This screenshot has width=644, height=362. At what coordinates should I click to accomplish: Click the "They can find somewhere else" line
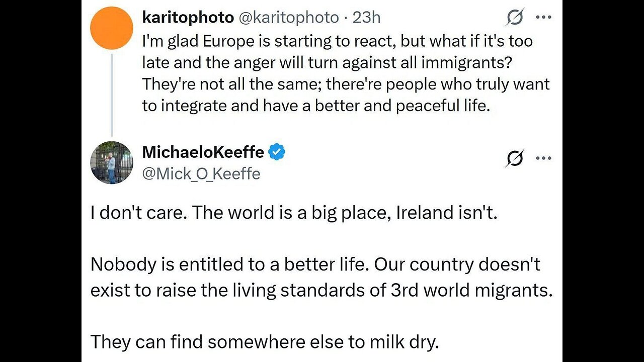[265, 342]
